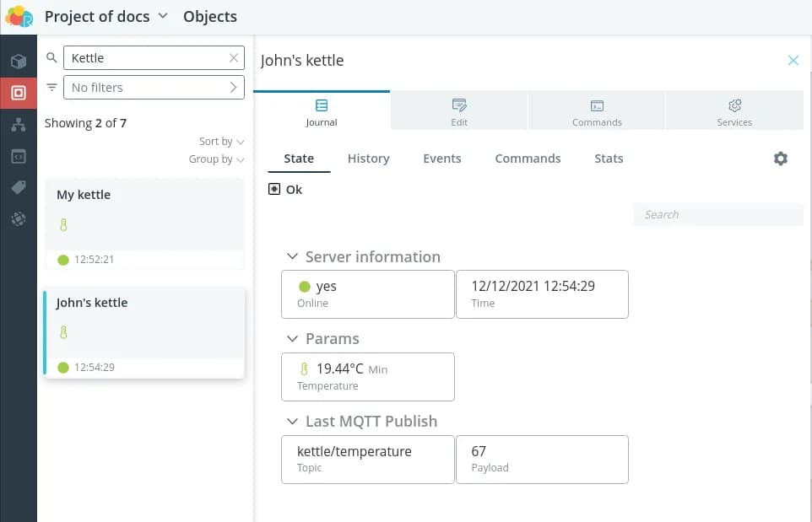The image size is (812, 522).
Task: Open the code window sidebar icon
Action: [x=18, y=156]
